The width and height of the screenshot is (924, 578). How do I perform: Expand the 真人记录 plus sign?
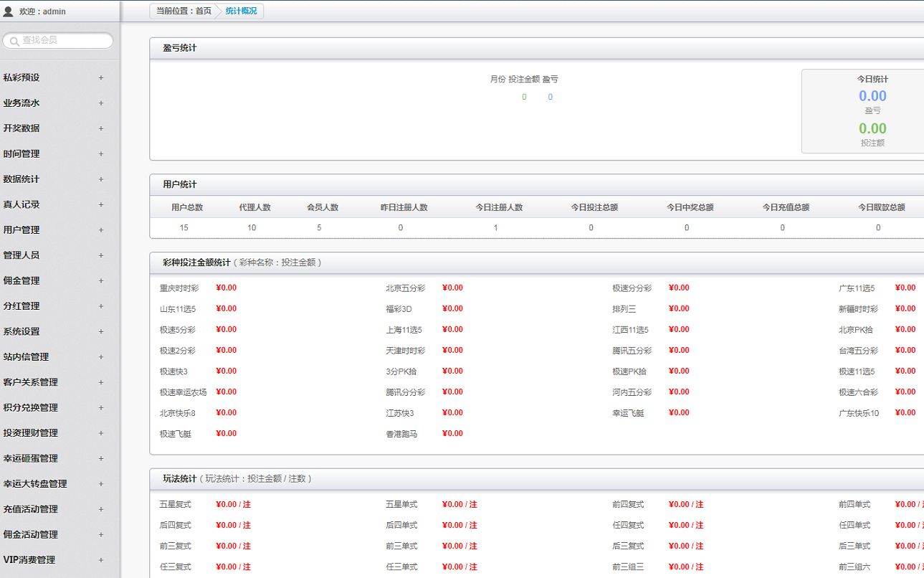tap(101, 204)
